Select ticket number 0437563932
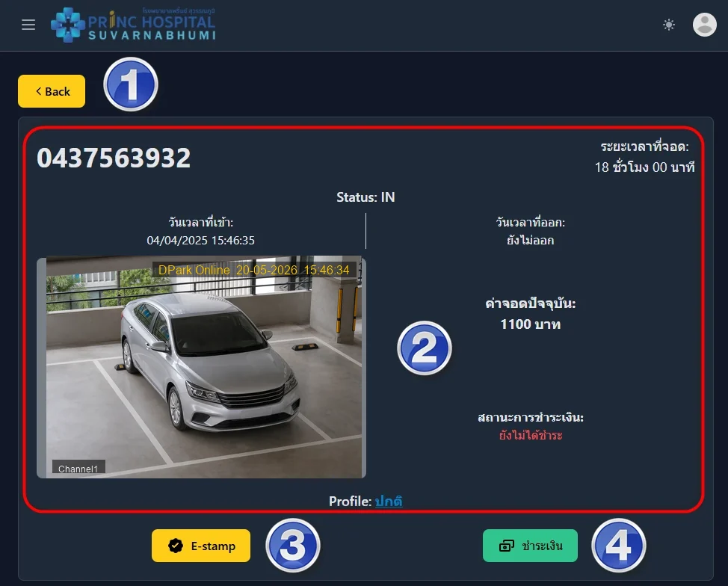The image size is (728, 586). (114, 158)
